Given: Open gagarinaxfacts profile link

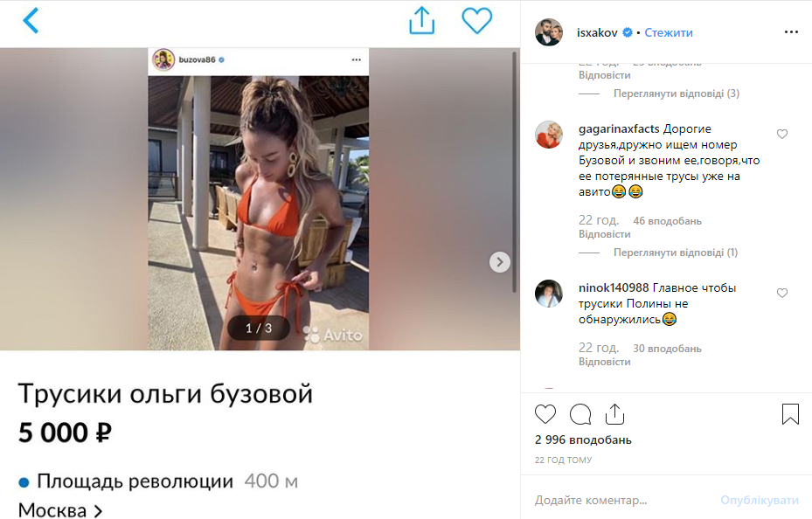Looking at the screenshot, I should 619,128.
